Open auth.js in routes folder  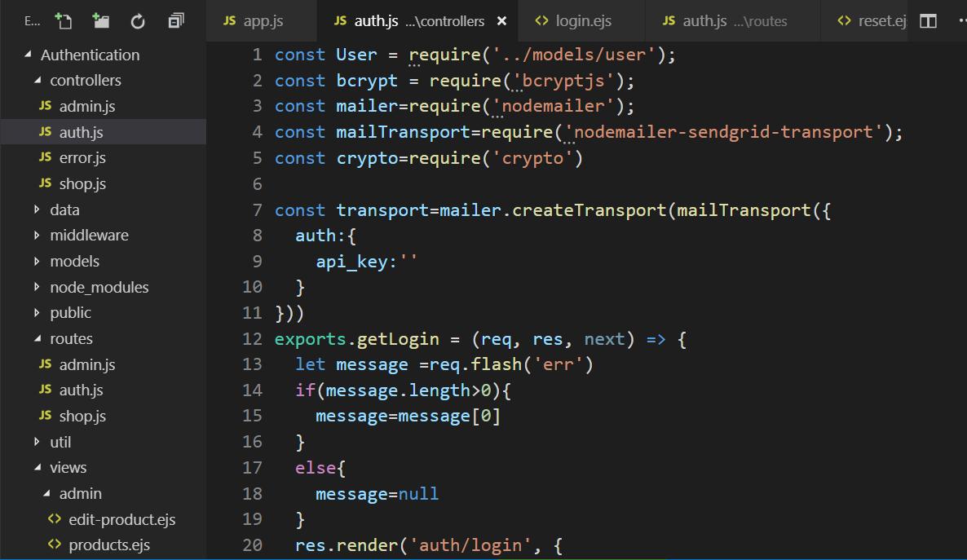[81, 390]
